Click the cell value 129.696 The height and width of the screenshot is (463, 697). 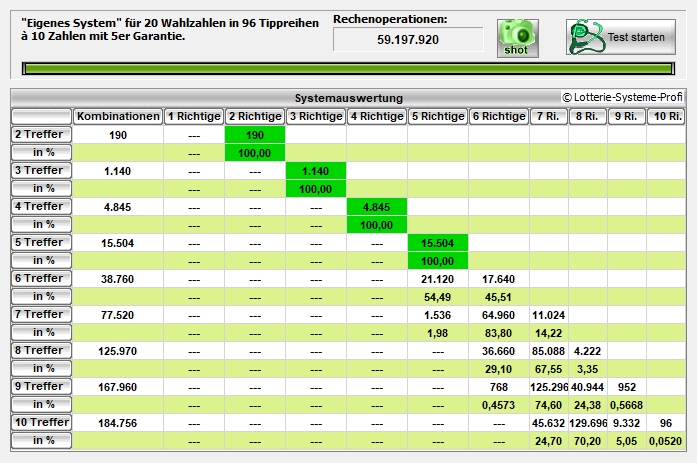[588, 423]
